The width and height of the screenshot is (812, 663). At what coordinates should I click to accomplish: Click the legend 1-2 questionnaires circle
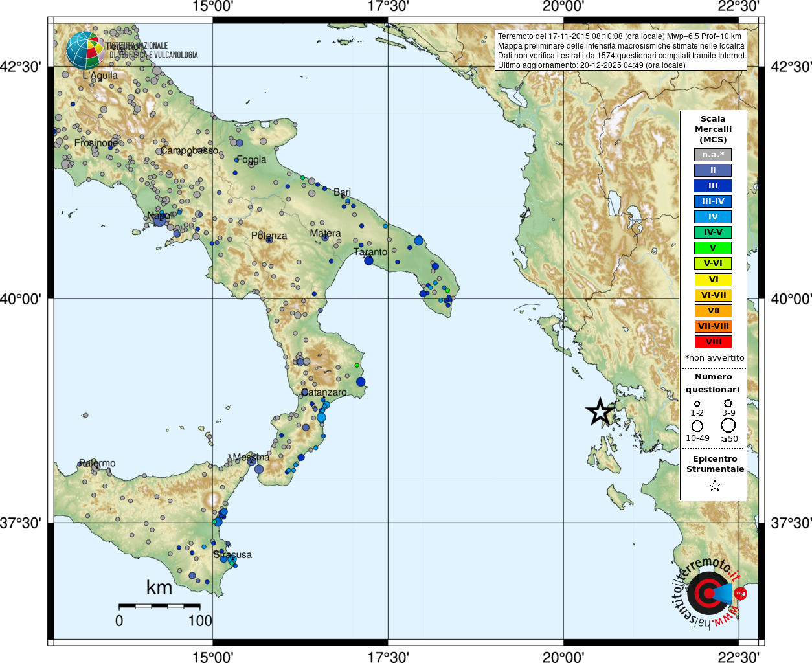[697, 404]
